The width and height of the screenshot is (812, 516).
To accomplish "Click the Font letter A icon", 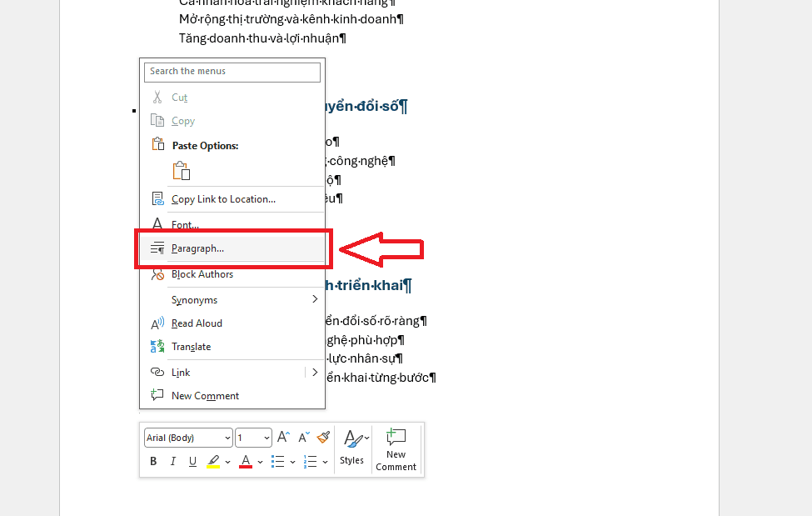I will point(157,223).
